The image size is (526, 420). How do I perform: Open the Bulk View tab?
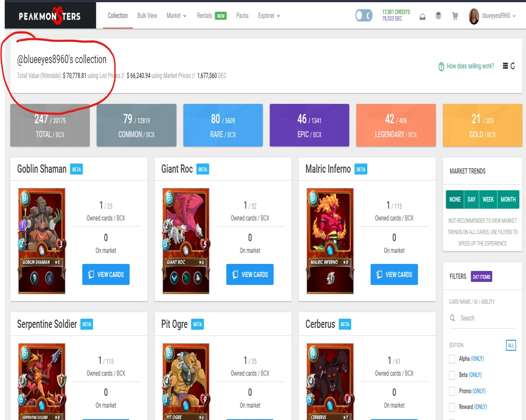[147, 16]
